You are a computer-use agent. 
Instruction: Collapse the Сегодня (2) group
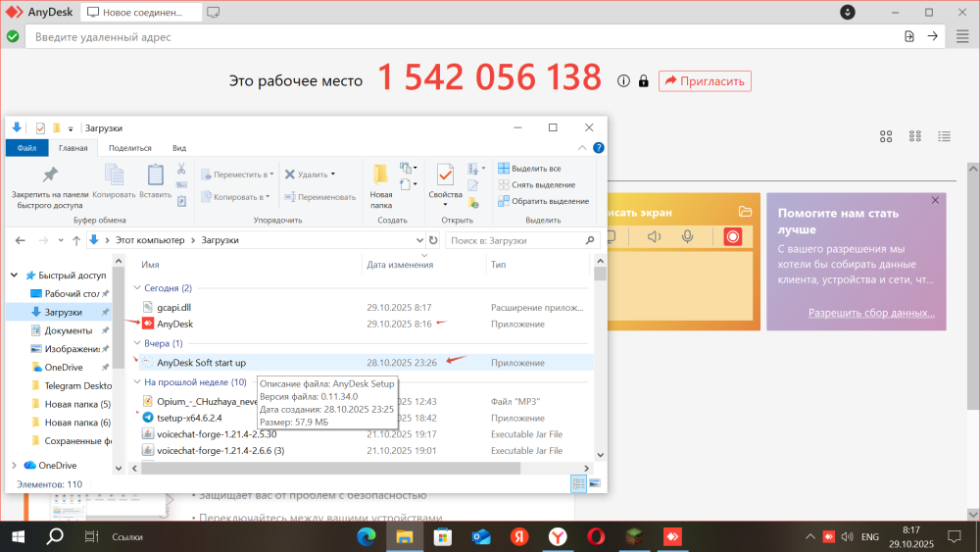pos(137,287)
